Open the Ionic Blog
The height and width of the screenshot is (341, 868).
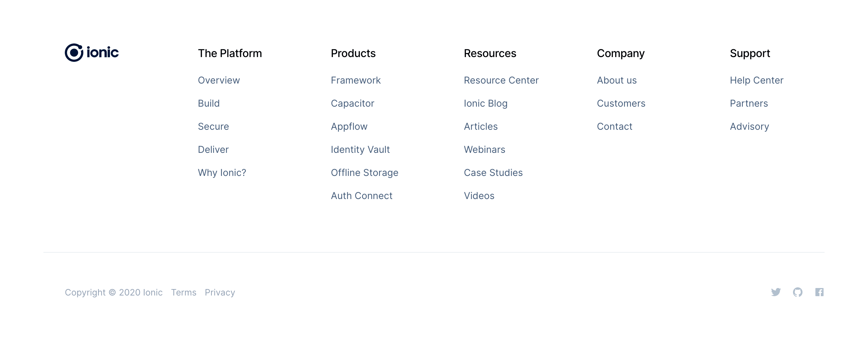click(x=486, y=103)
